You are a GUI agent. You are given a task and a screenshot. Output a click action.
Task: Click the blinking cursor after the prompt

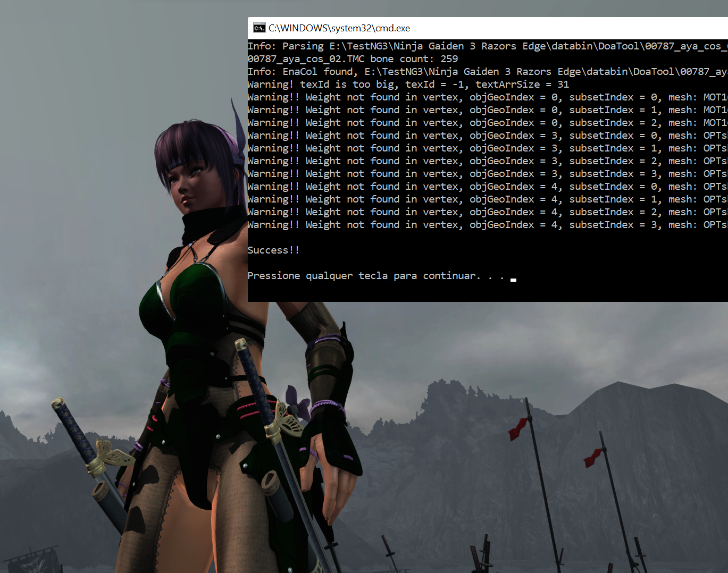513,280
